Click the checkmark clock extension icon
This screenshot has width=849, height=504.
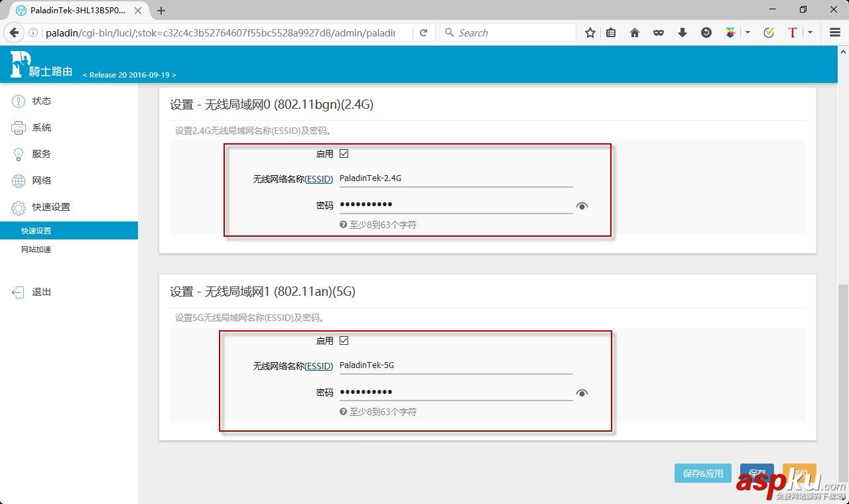pyautogui.click(x=769, y=32)
